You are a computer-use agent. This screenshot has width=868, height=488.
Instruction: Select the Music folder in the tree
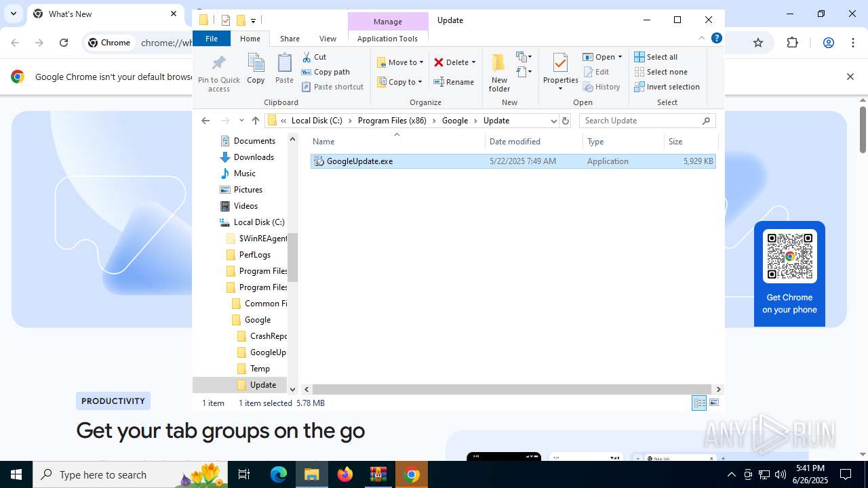tap(244, 174)
